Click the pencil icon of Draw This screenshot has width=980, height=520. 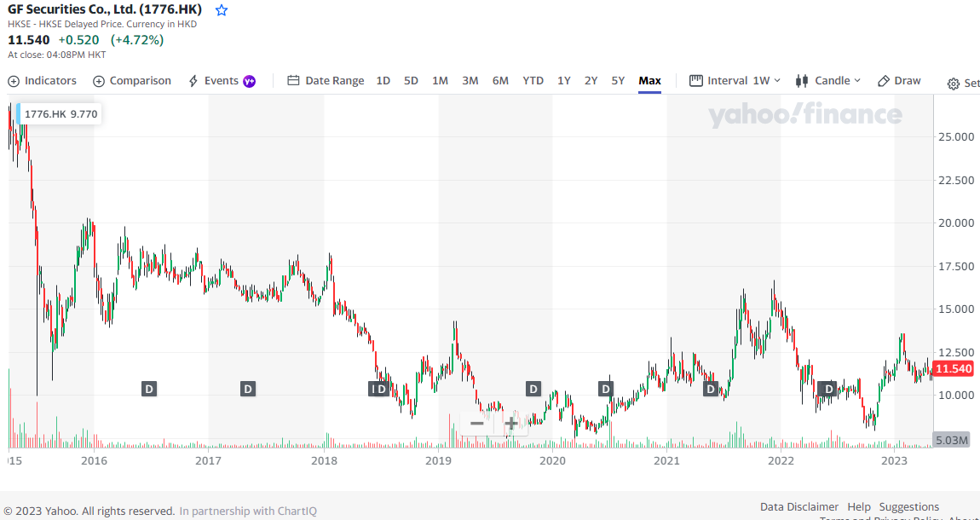[x=884, y=81]
